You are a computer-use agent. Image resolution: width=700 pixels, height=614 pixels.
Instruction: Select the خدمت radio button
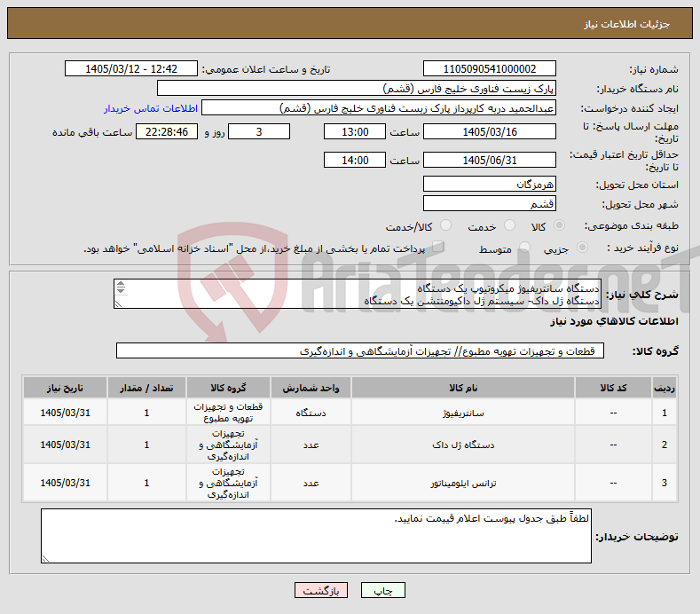(x=509, y=225)
